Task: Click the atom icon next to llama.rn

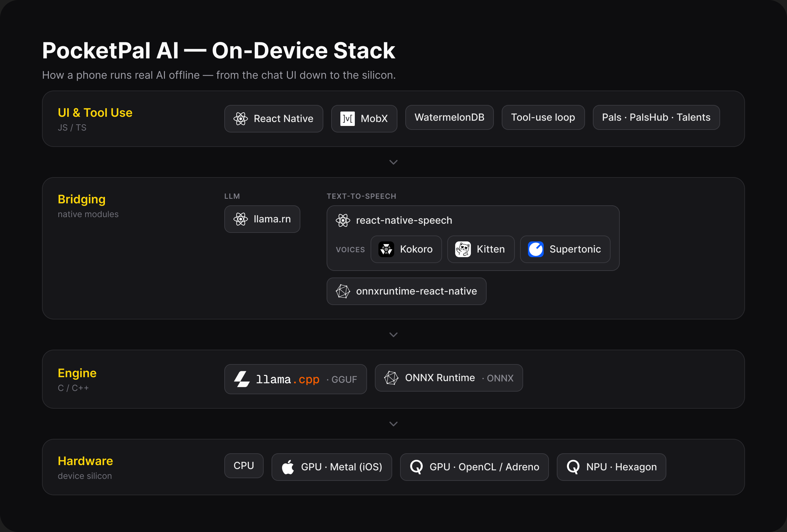Action: coord(241,219)
